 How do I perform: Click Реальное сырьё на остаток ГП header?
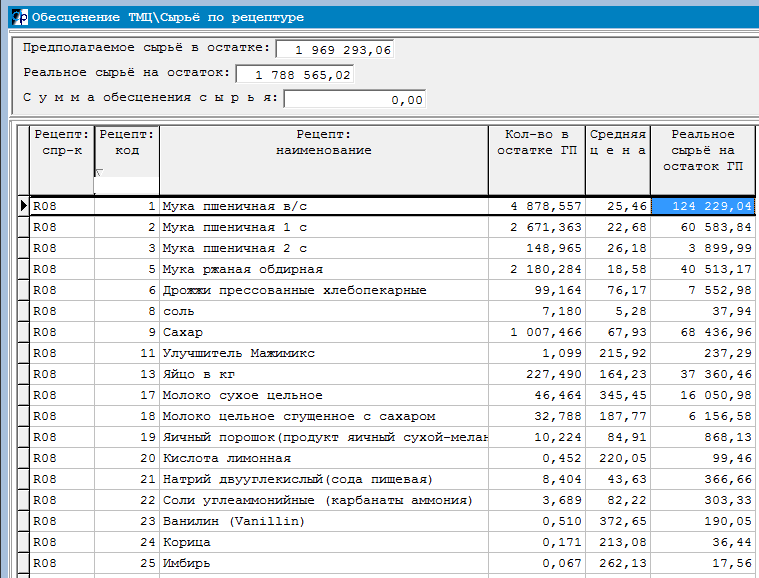tap(702, 150)
